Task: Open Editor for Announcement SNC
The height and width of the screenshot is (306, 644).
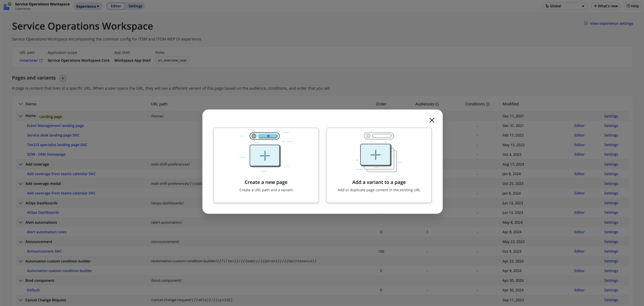Action: (579, 251)
